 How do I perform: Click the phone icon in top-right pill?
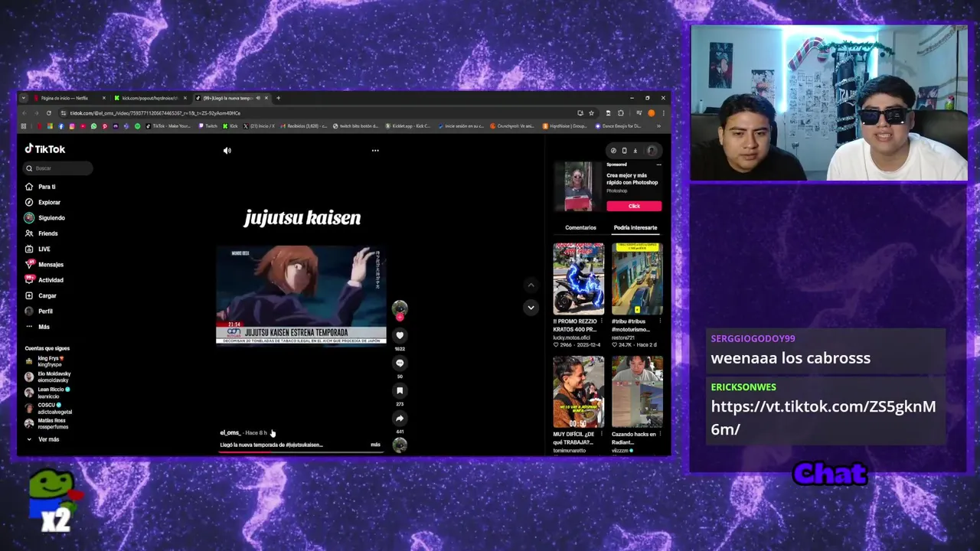(x=624, y=151)
